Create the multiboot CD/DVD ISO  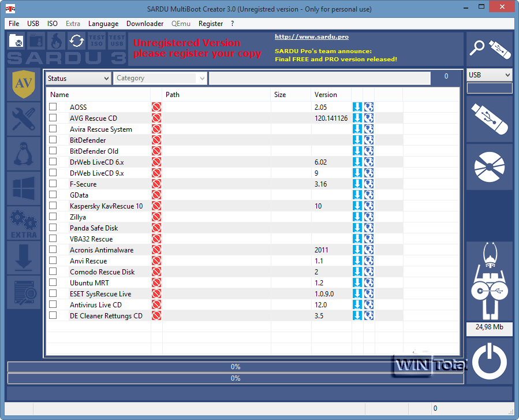point(489,168)
